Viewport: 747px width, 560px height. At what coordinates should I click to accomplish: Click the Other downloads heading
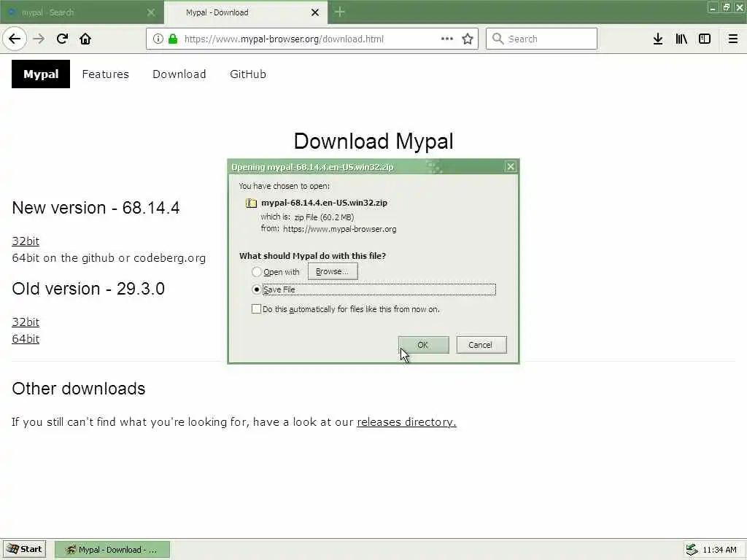[x=79, y=389]
